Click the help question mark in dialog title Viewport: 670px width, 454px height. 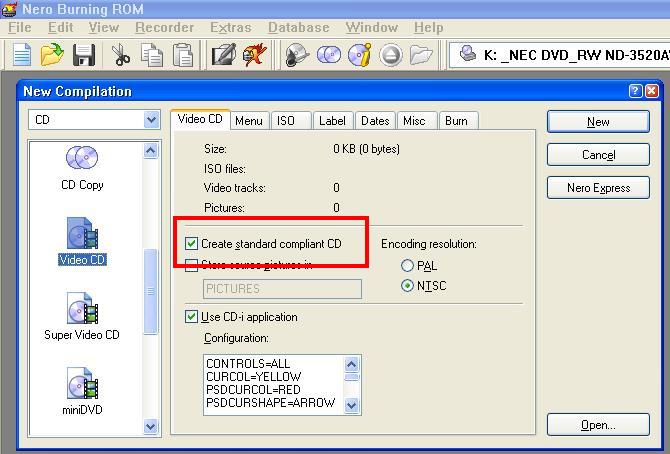635,91
